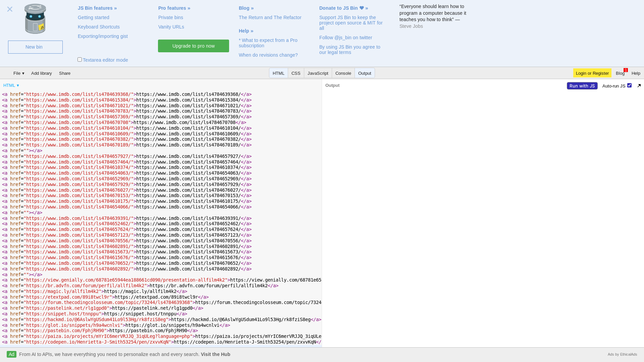
Task: Click code line with codepen.io Henrietta
Action: (162, 342)
